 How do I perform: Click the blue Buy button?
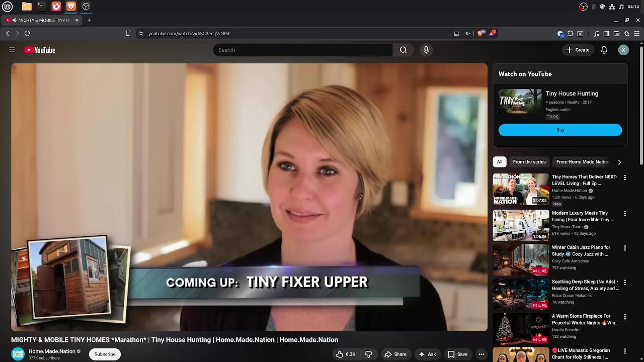click(560, 130)
